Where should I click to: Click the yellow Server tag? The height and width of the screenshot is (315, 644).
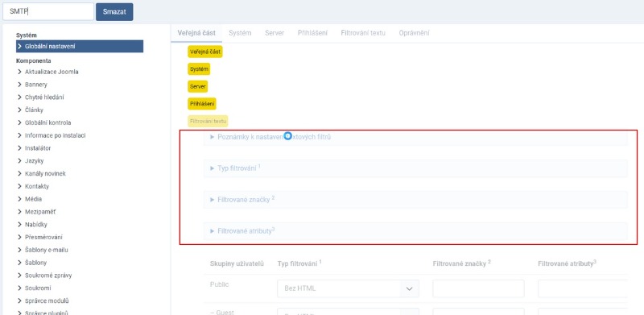[197, 87]
